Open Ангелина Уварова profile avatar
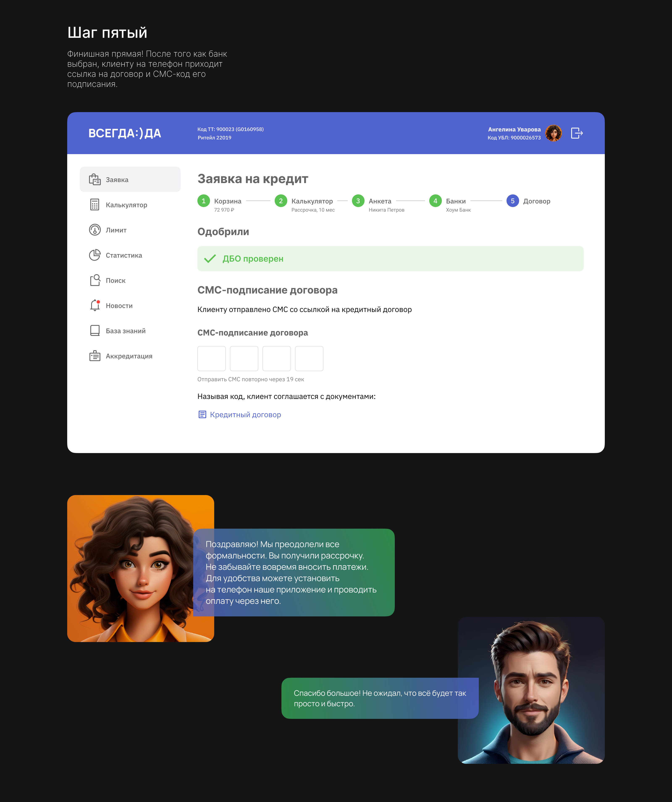This screenshot has height=802, width=672. [553, 133]
